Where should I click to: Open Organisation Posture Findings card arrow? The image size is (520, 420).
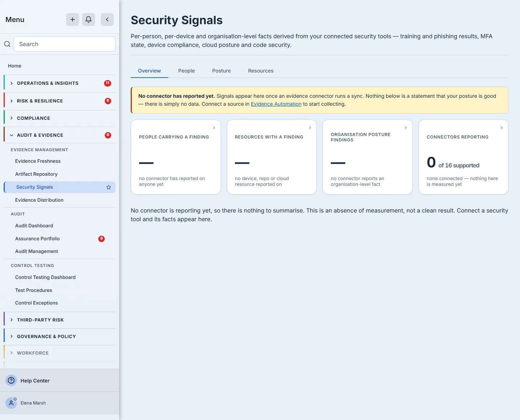point(406,128)
